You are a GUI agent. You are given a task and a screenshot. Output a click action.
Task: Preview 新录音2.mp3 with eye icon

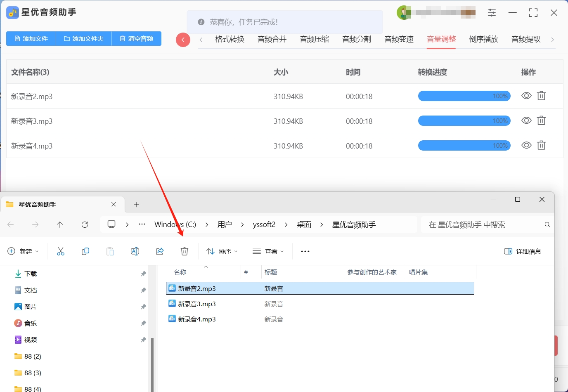click(x=526, y=96)
